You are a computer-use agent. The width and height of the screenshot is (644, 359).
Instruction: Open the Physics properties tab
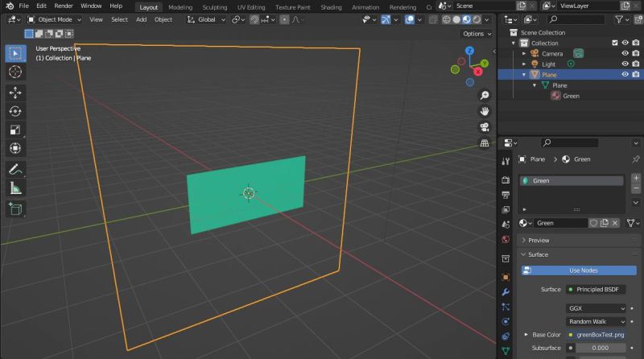coord(506,322)
